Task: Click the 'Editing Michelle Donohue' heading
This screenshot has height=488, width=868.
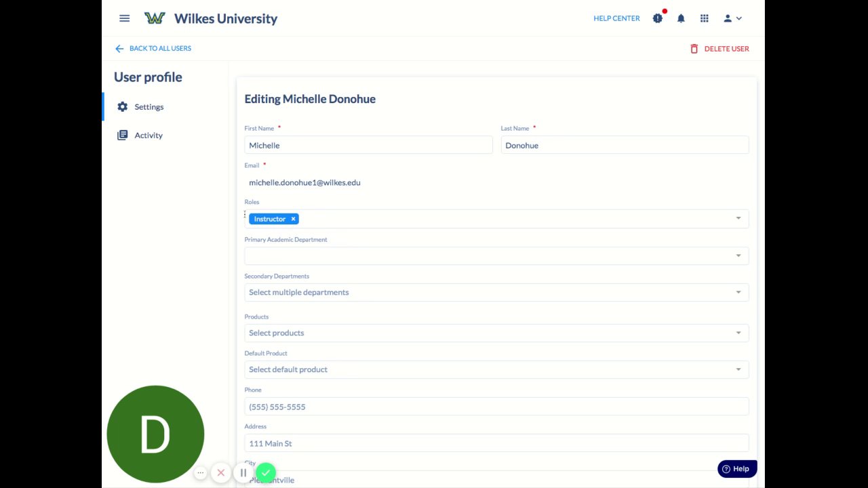Action: (x=310, y=99)
